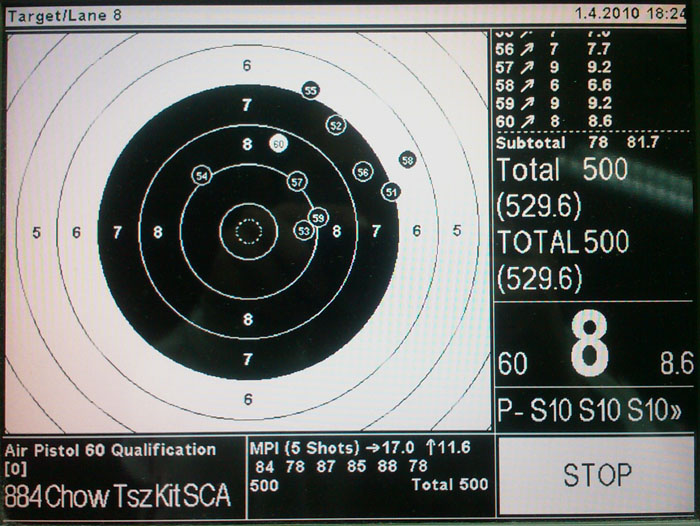Select shot marker 56 on the target
This screenshot has width=700, height=526.
click(x=363, y=172)
